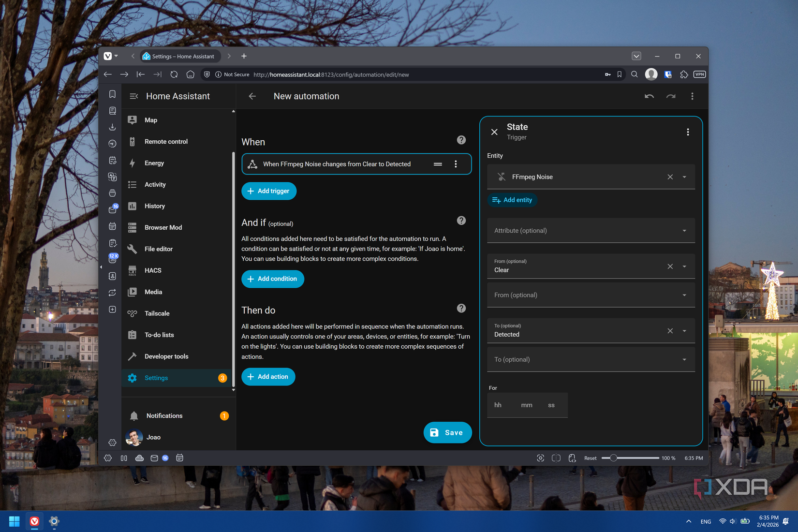Clear the FFmpeg Noise entity selection
Viewport: 798px width, 532px height.
[x=670, y=177]
